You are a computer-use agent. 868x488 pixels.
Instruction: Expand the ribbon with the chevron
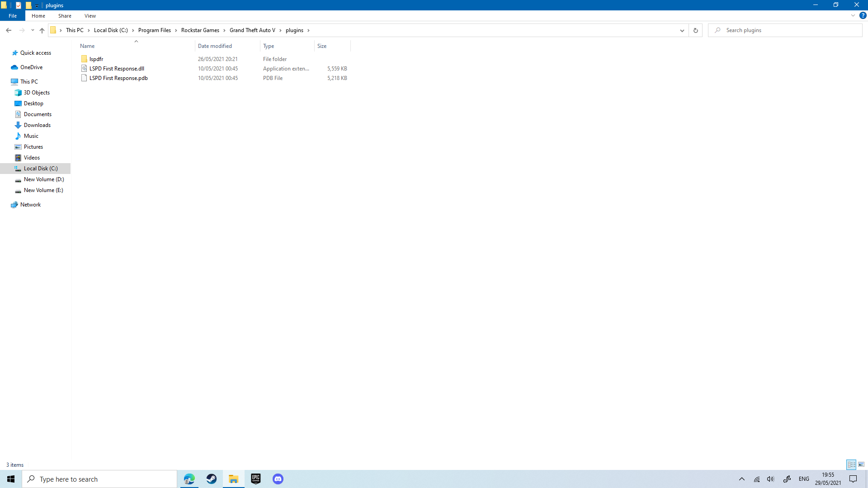point(853,15)
